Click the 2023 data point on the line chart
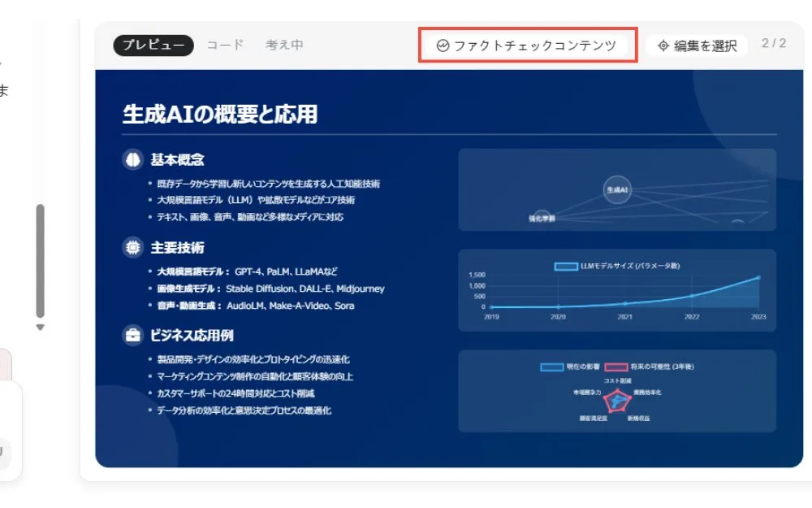The width and height of the screenshot is (812, 508). pyautogui.click(x=758, y=278)
